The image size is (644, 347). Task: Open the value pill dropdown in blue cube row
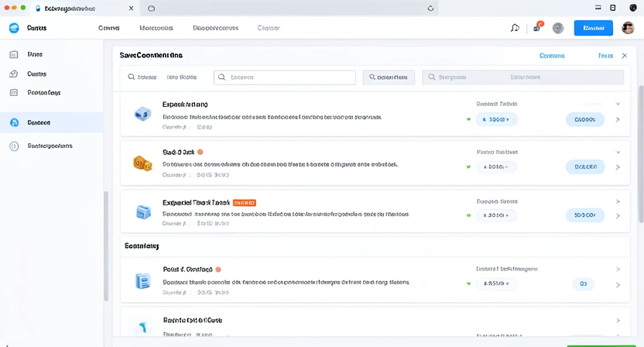497,119
